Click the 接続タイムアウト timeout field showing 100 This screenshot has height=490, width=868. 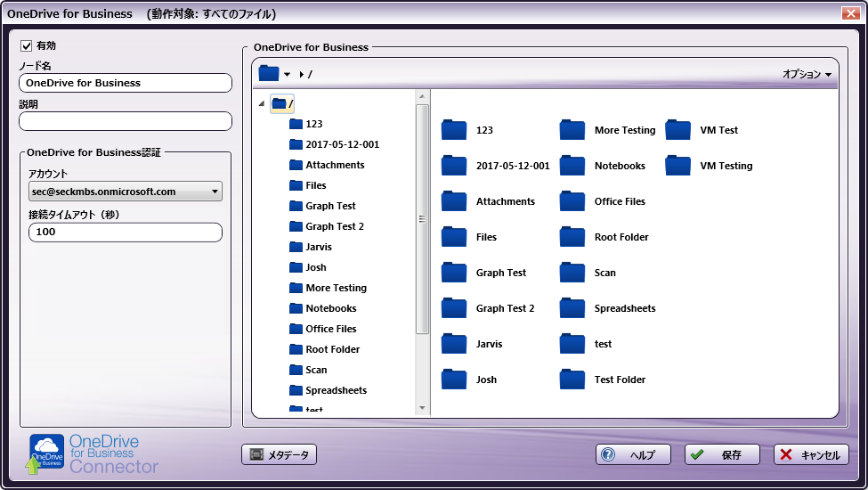click(x=126, y=232)
